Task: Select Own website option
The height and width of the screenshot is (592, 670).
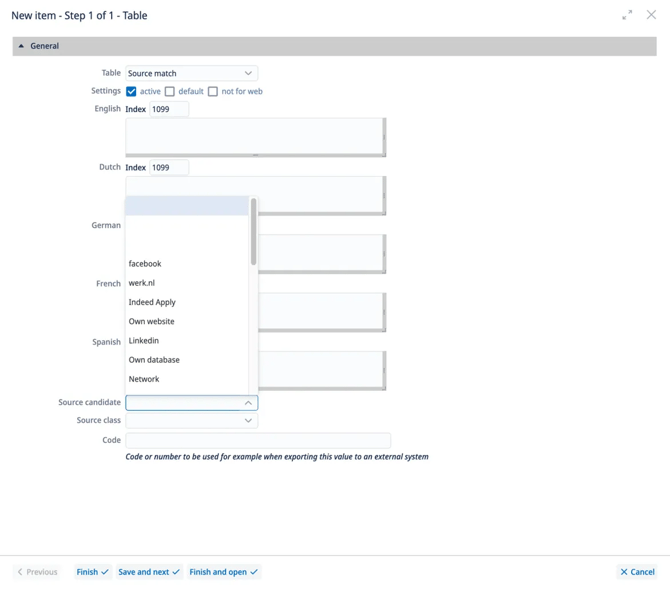Action: (152, 321)
